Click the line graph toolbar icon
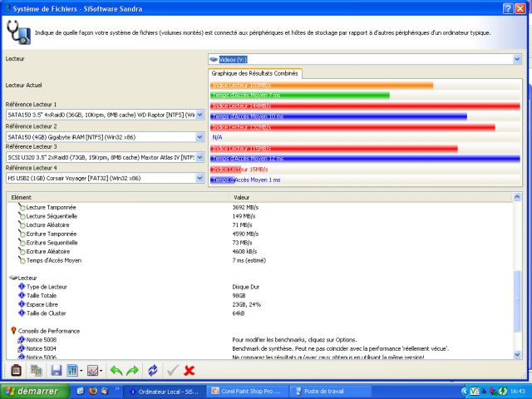Screen dimensions: 532x399 coord(92,370)
